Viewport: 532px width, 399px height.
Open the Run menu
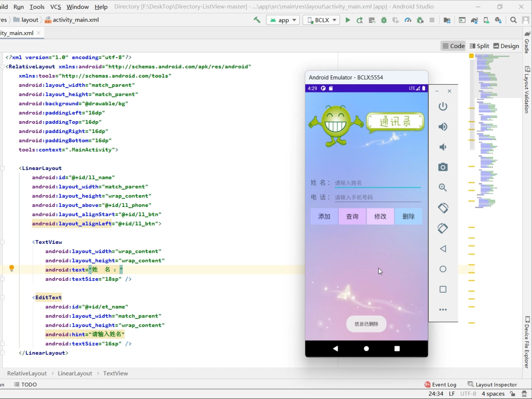18,7
